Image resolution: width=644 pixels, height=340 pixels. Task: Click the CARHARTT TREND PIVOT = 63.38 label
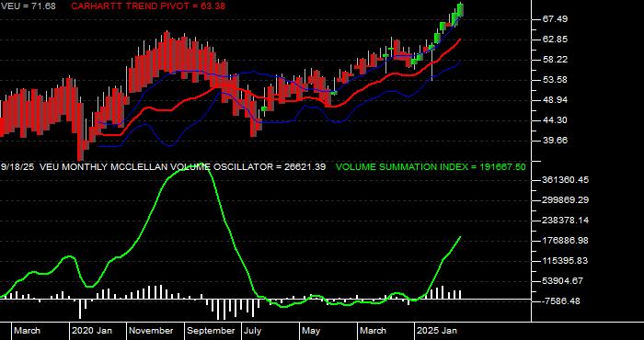click(148, 6)
